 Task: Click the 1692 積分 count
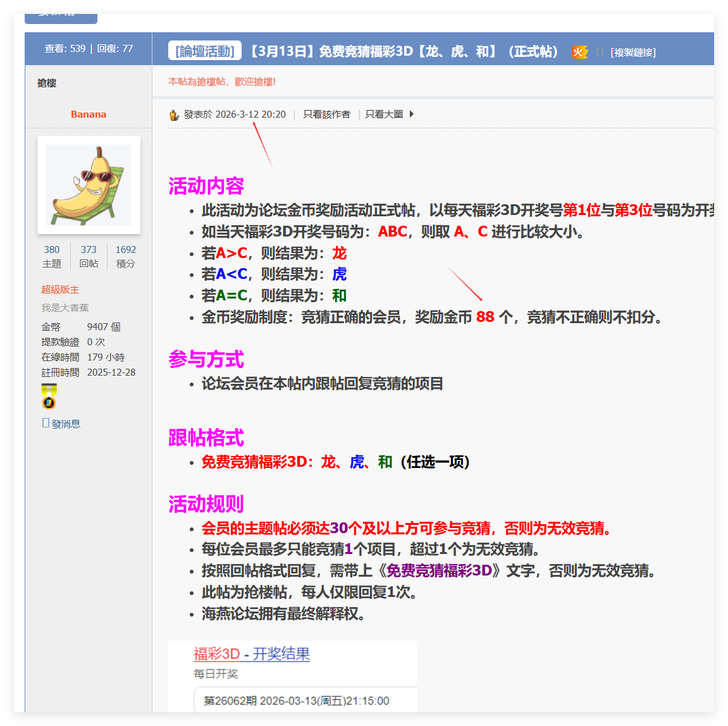tap(125, 249)
